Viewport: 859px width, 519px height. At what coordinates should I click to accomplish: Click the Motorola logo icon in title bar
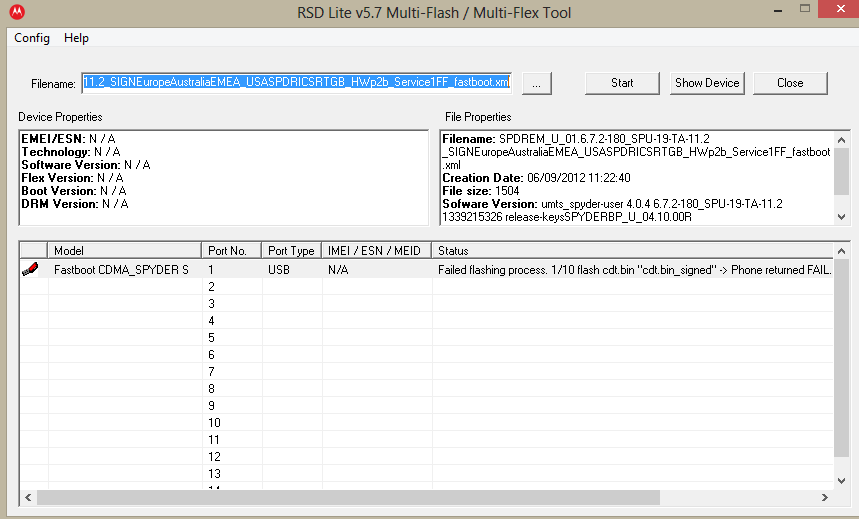17,12
